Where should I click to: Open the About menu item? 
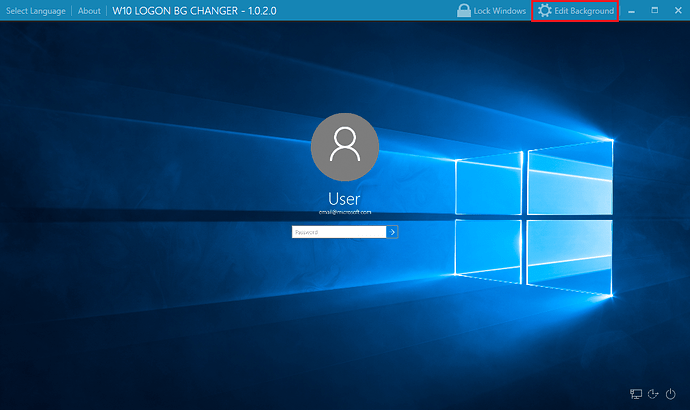point(89,11)
